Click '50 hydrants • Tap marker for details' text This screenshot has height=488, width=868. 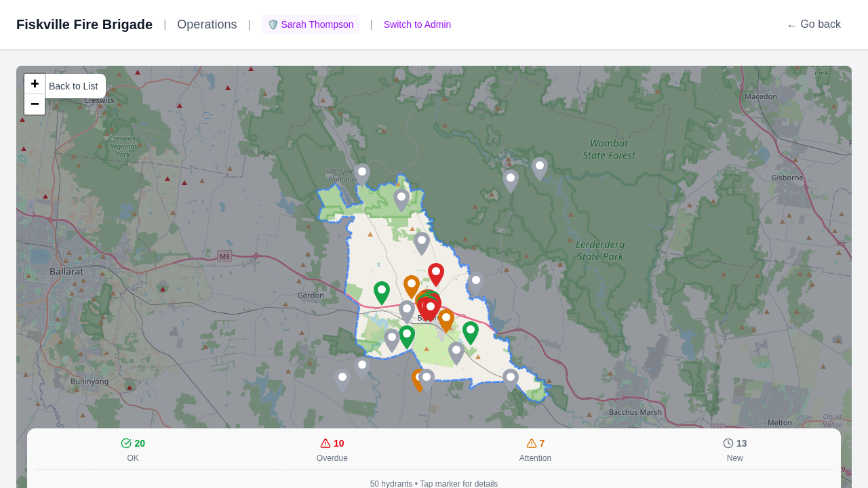point(434,483)
